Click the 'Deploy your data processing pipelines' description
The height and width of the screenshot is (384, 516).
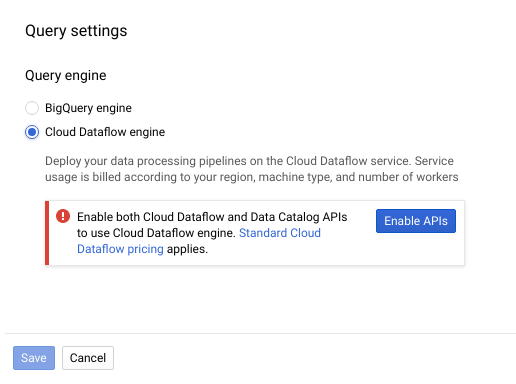(x=252, y=169)
